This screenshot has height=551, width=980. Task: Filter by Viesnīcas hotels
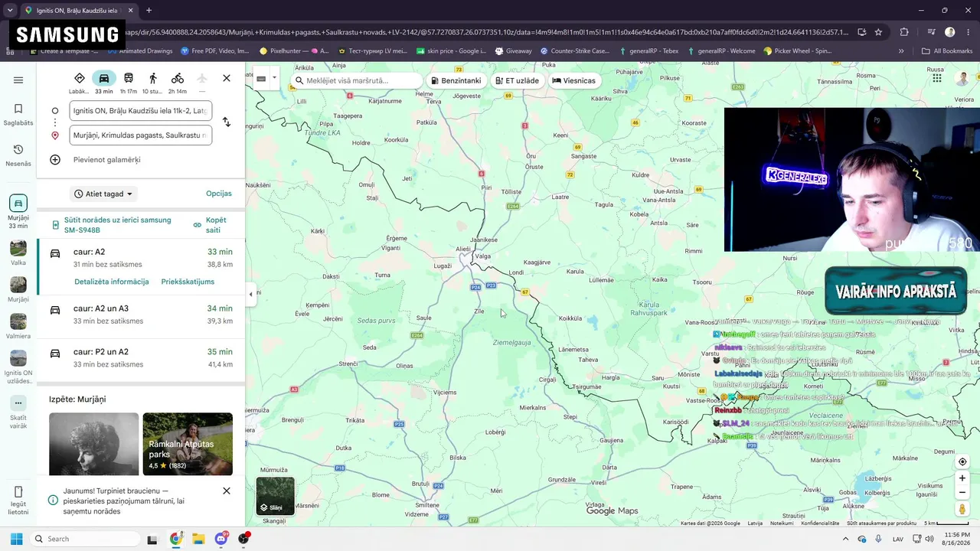[573, 80]
